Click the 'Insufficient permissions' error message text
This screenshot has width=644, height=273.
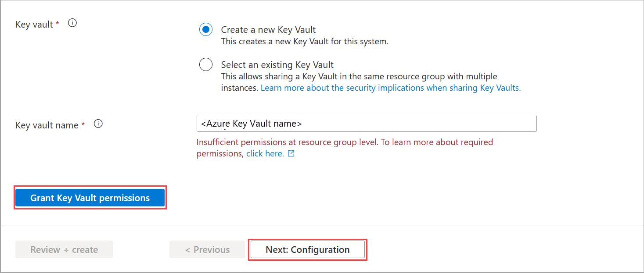point(345,142)
